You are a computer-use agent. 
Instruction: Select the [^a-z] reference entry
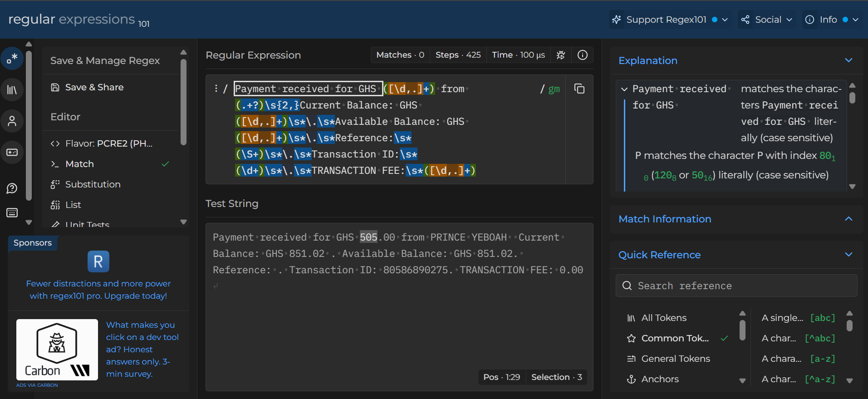click(798, 379)
